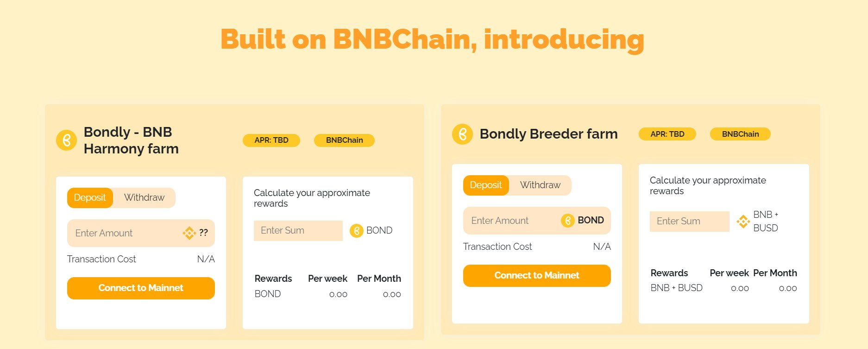Select Deposit tab in Breeder farm
This screenshot has width=868, height=349.
(x=485, y=185)
